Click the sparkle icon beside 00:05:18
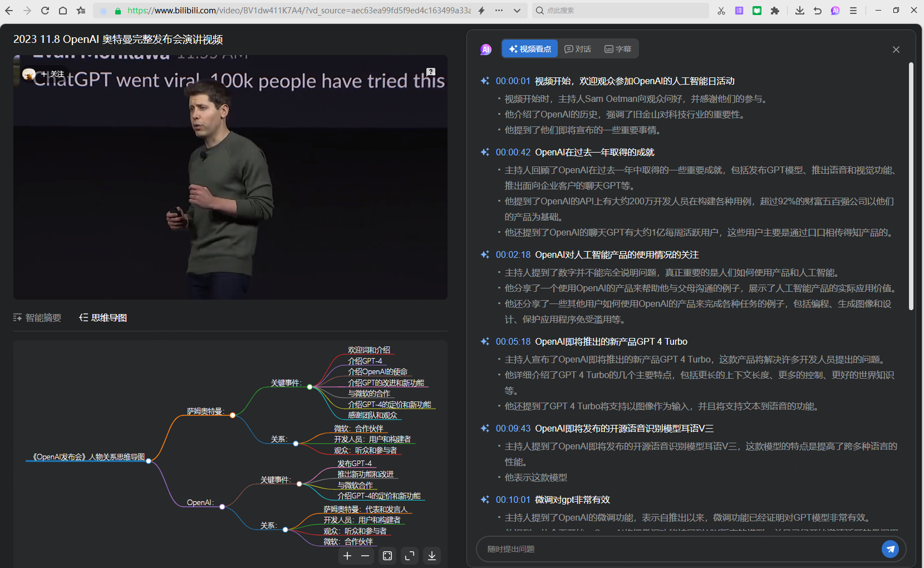Screen dimensions: 924x568 [485, 341]
